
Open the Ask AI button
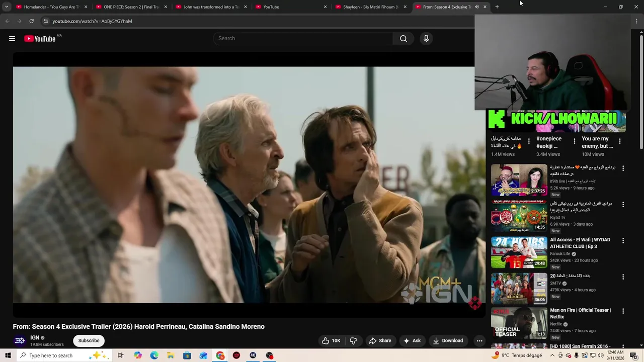[x=412, y=341]
